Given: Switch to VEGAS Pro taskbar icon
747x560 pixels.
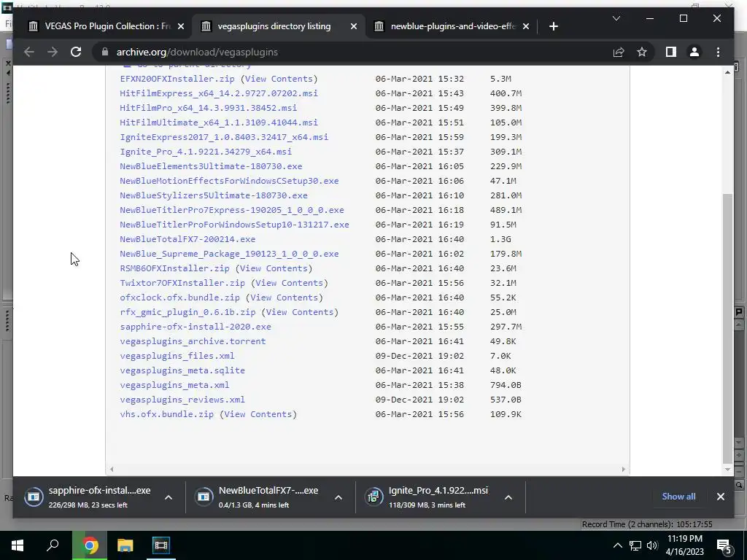Looking at the screenshot, I should [160, 545].
